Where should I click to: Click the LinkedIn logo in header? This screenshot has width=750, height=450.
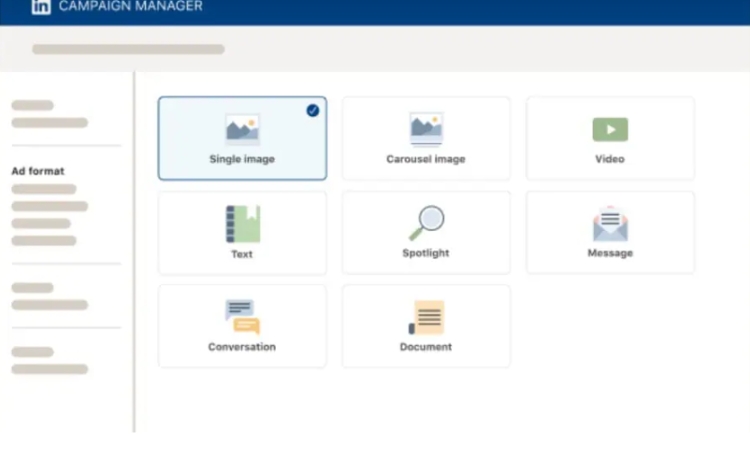pyautogui.click(x=41, y=7)
